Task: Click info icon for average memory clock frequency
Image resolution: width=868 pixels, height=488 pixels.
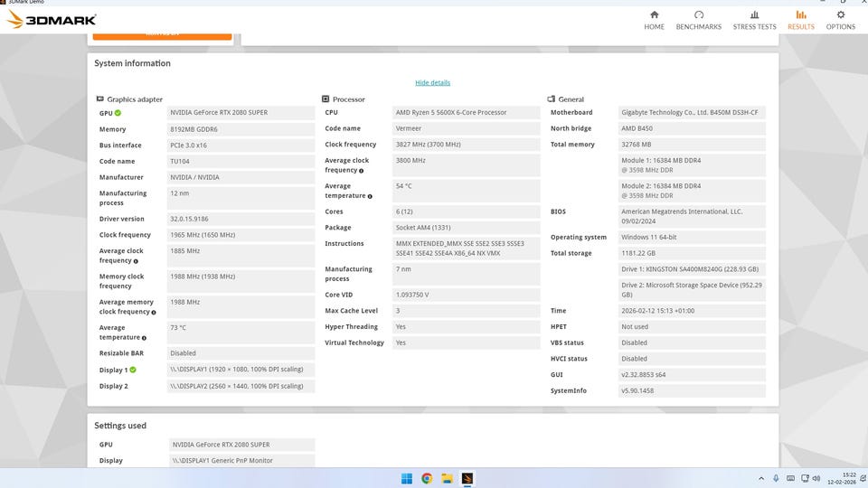Action: (x=154, y=312)
